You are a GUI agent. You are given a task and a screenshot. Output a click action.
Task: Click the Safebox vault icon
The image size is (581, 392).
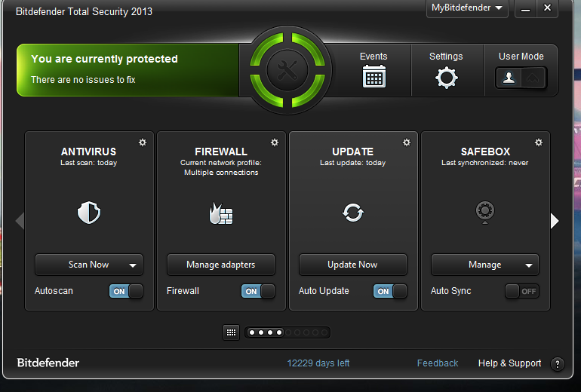484,212
